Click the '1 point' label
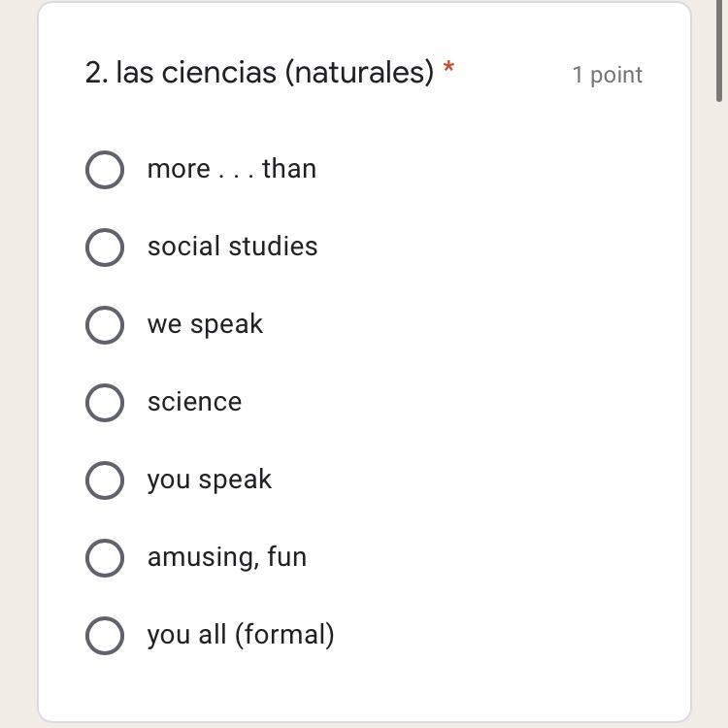Screen dimensions: 728x728 point(607,75)
